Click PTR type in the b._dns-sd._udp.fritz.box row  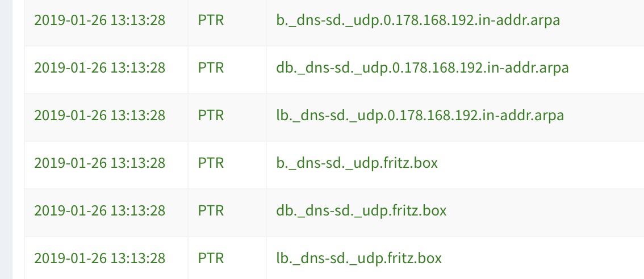pos(211,163)
